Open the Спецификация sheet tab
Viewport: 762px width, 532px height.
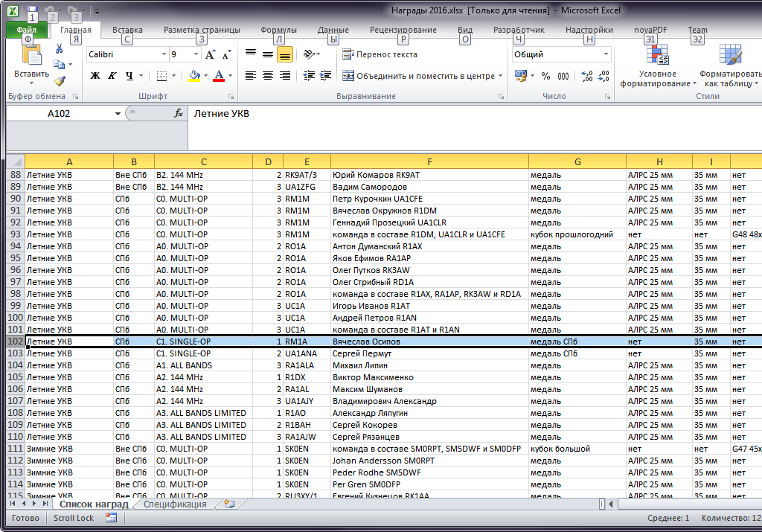(x=175, y=504)
